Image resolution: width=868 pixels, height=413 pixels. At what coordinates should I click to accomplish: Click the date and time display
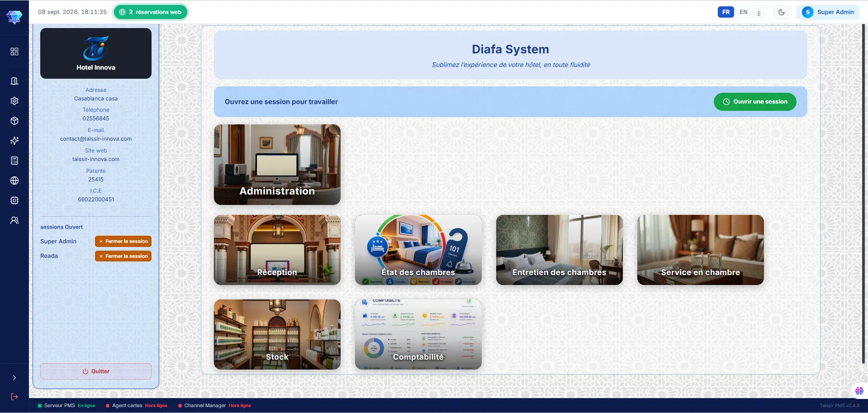(x=72, y=12)
